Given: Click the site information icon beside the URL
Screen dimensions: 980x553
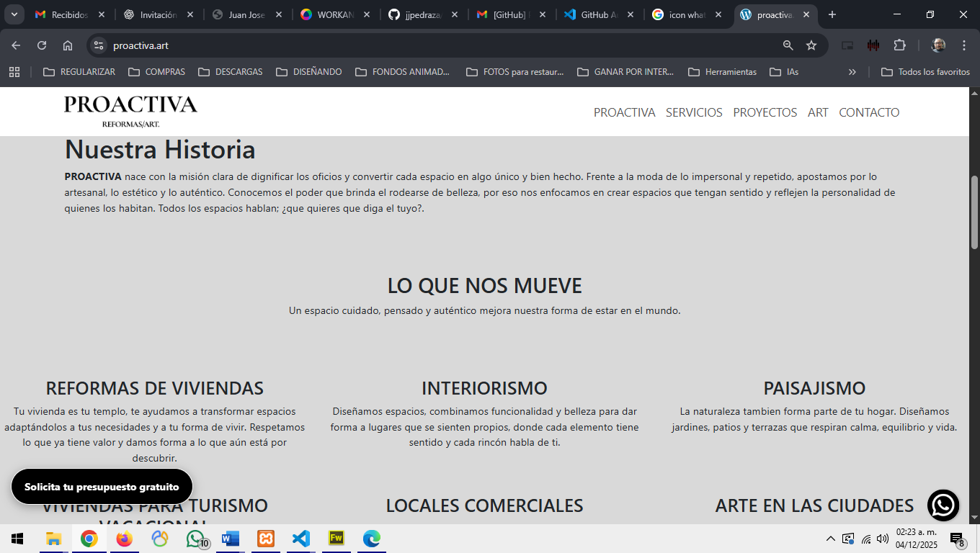Looking at the screenshot, I should coord(99,45).
